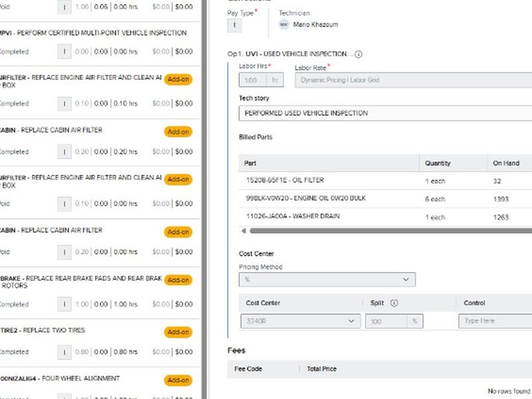
Task: Open Cost Center 3240R dropdown
Action: [300, 321]
